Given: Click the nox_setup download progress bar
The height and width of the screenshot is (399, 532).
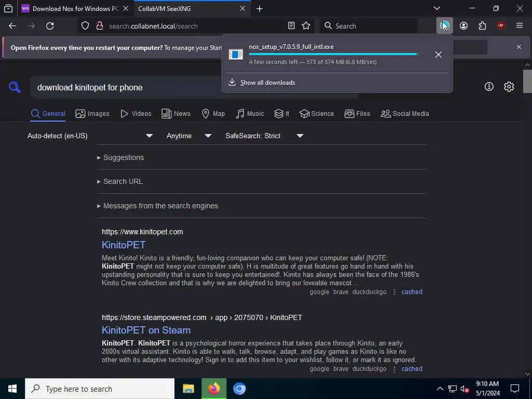Looking at the screenshot, I should pos(333,54).
